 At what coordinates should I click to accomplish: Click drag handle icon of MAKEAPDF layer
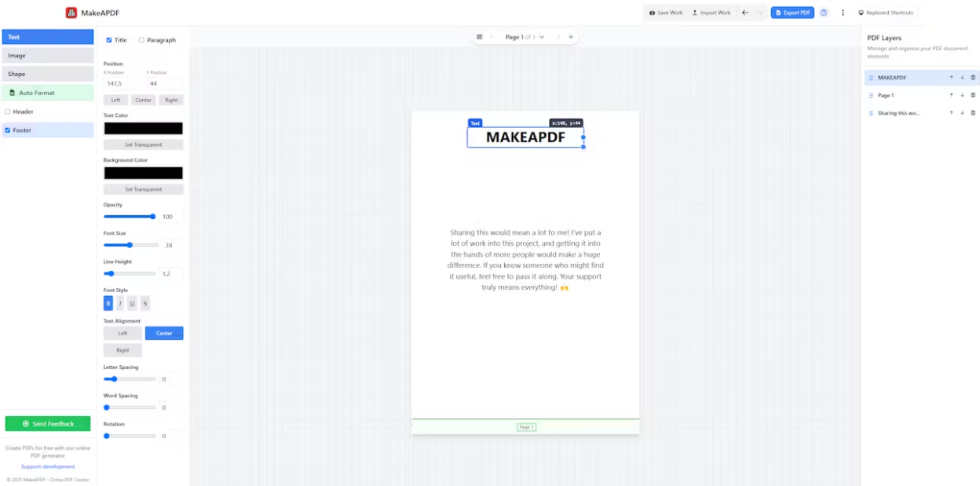tap(871, 78)
